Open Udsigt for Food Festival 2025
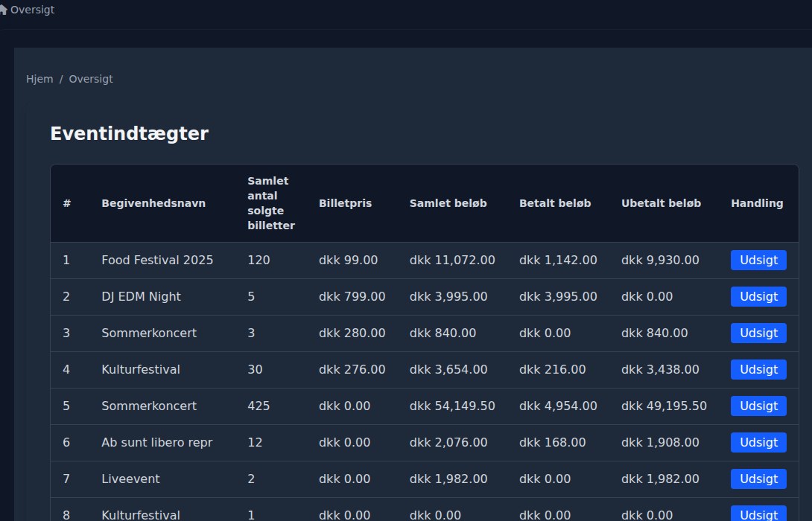 (x=758, y=260)
